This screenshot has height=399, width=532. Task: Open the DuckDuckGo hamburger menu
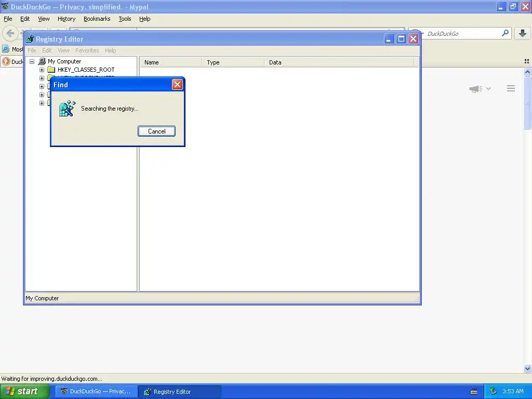pos(511,88)
